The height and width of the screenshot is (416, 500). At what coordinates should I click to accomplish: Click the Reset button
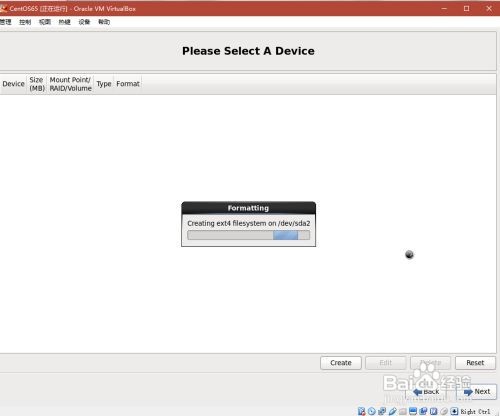[475, 363]
